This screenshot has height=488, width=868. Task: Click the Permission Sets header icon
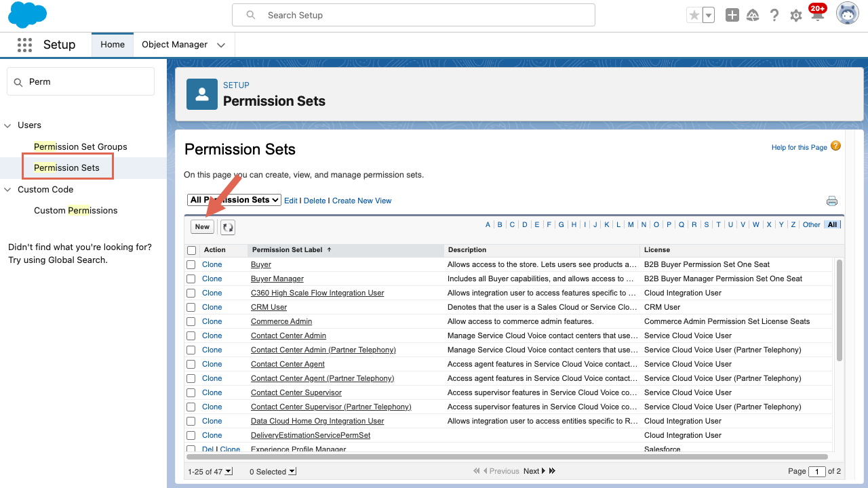202,94
